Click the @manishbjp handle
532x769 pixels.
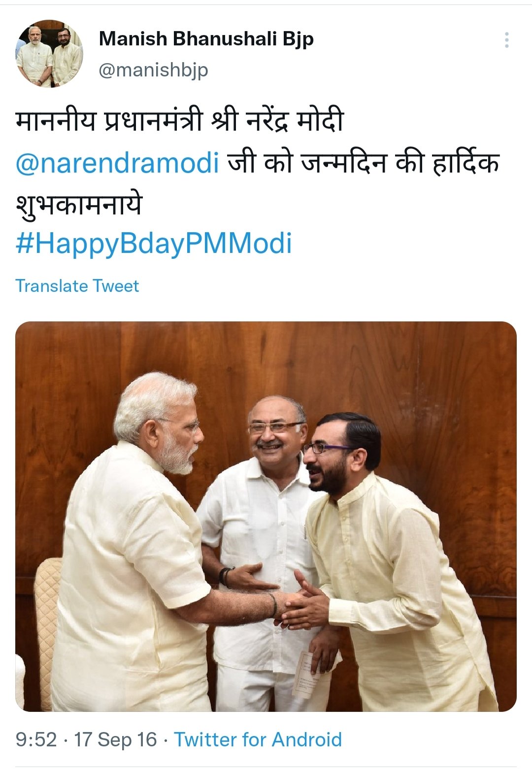tap(153, 70)
